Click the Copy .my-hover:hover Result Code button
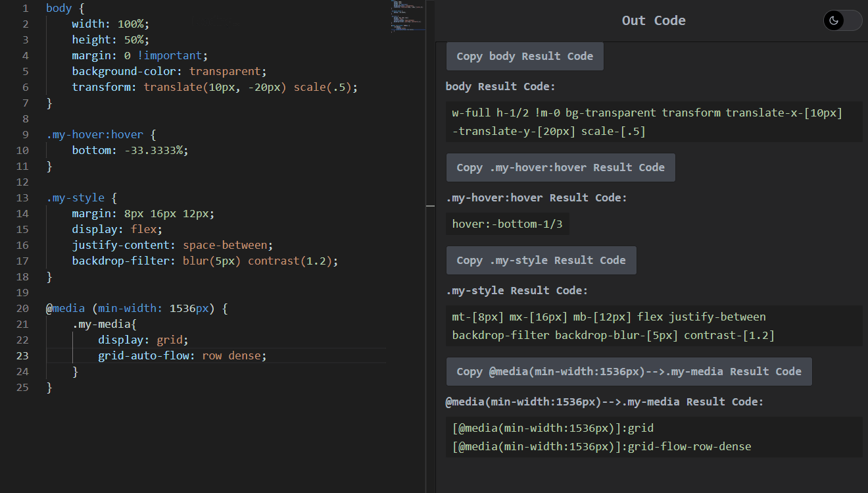 [x=560, y=167]
